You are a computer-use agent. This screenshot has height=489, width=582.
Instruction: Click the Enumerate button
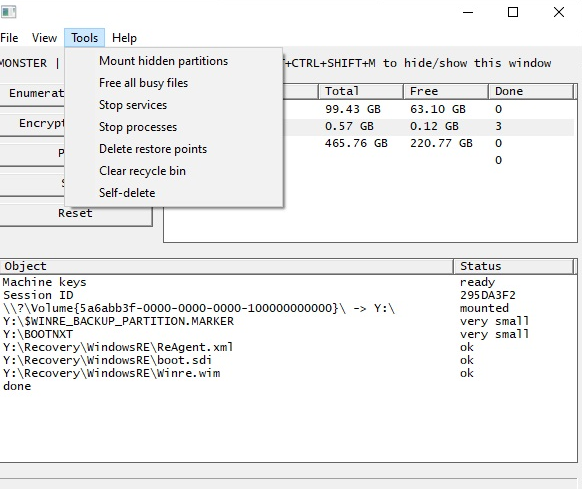tap(32, 93)
